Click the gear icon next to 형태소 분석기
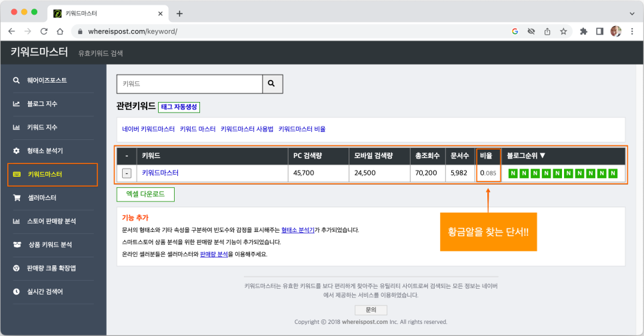Image resolution: width=644 pixels, height=336 pixels. point(17,151)
